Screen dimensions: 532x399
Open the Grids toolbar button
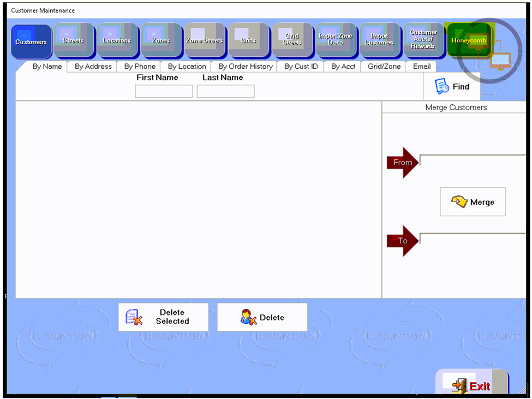click(248, 41)
